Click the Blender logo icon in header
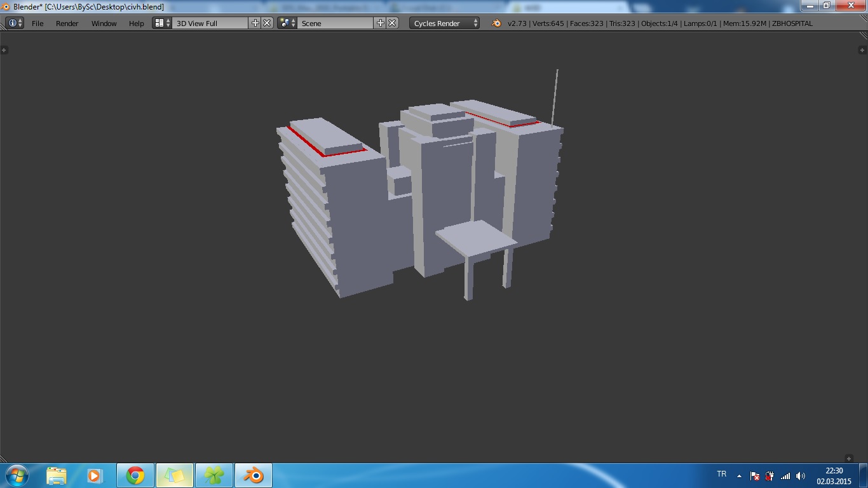 [496, 23]
